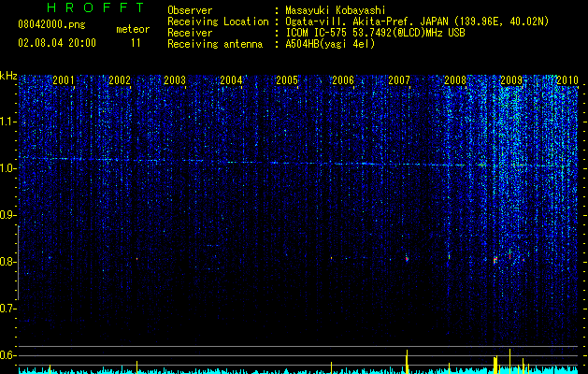This screenshot has height=374, width=588.
Task: Click the meteor count value 11
Action: [136, 43]
